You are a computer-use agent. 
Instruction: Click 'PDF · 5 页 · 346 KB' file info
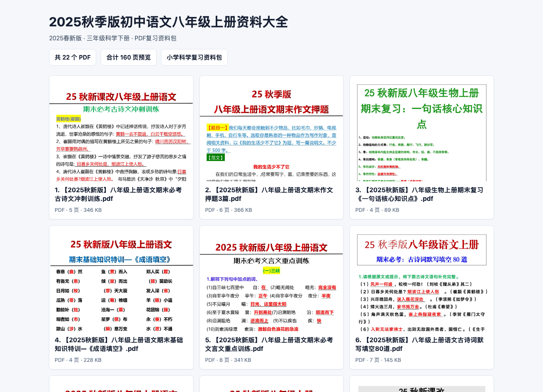point(78,210)
